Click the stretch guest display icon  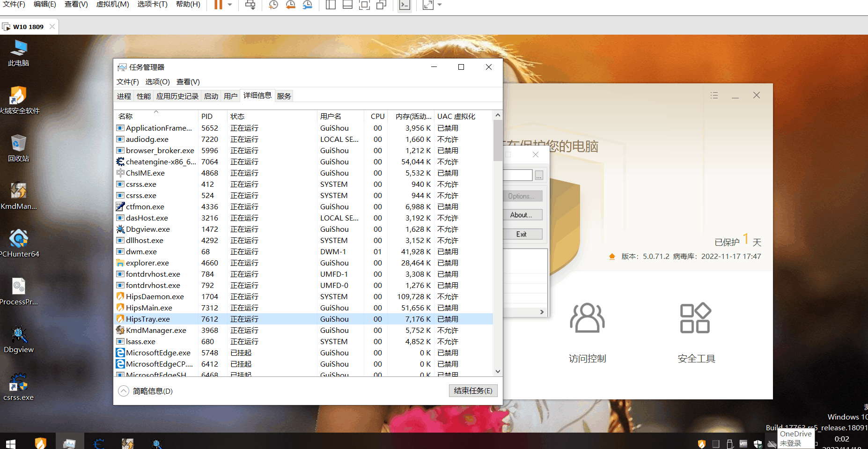tap(428, 5)
